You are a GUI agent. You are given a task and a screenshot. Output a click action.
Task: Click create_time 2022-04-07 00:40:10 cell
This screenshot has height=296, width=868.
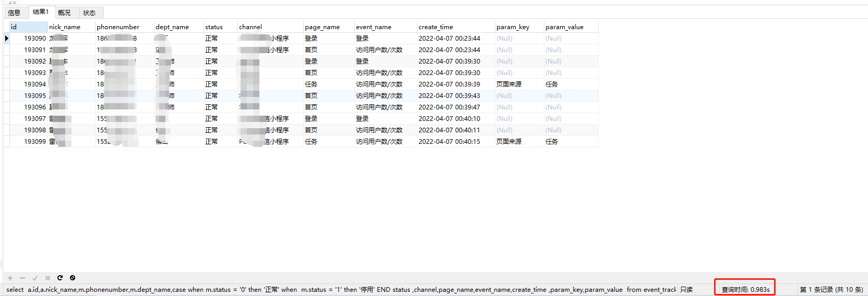click(456, 118)
